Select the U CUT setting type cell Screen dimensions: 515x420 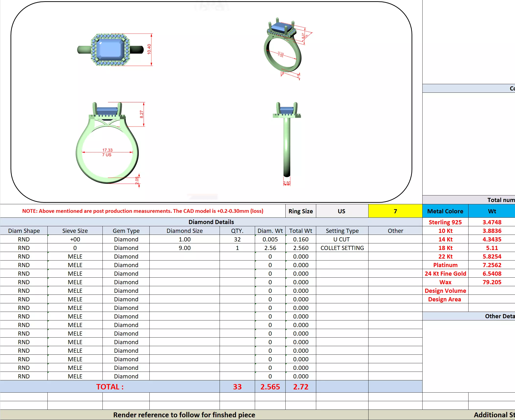point(342,239)
